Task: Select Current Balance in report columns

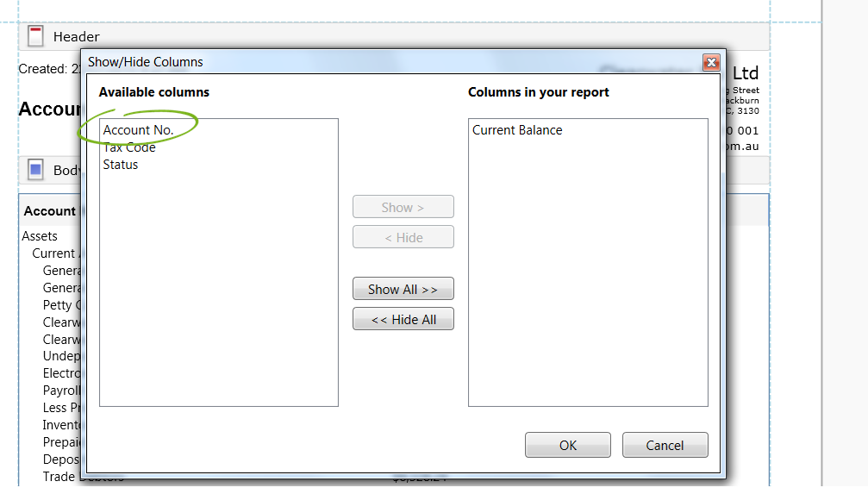Action: [x=517, y=130]
